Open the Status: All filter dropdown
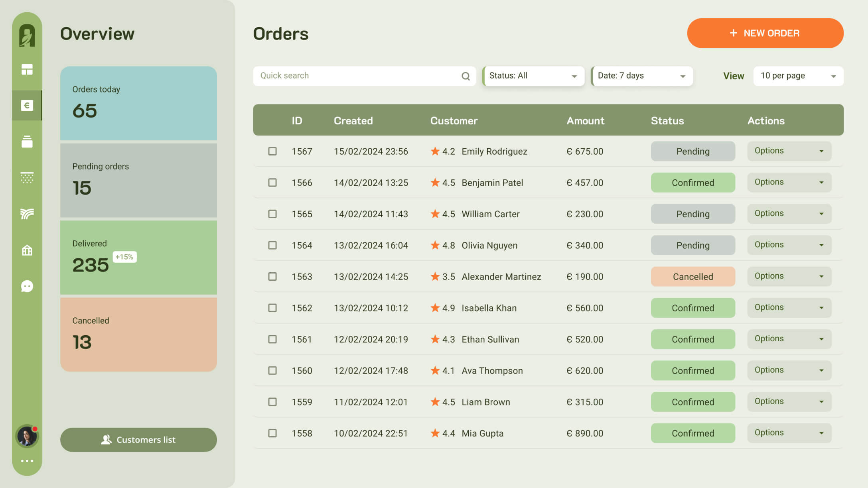868x488 pixels. pyautogui.click(x=533, y=76)
